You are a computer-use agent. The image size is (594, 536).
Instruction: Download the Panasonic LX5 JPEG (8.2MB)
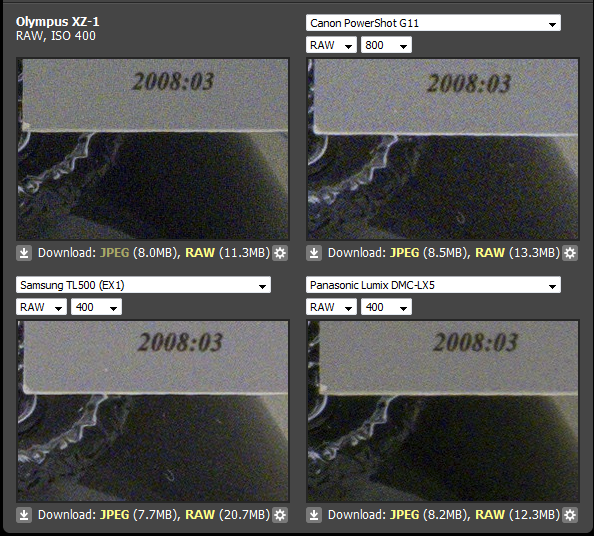pos(405,515)
